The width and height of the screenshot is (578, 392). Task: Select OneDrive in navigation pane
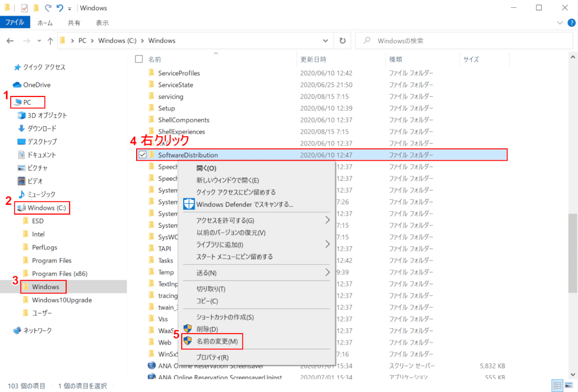[32, 85]
